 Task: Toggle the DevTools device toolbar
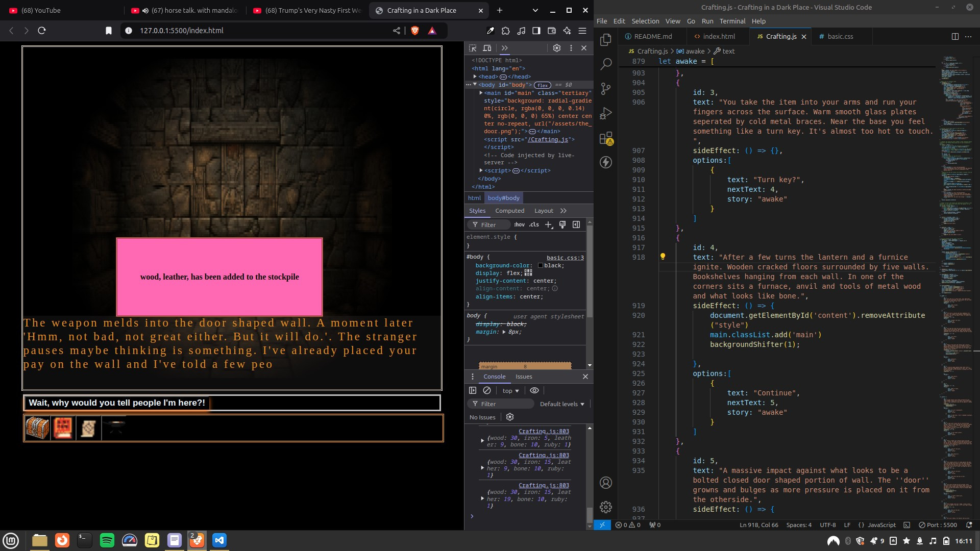pos(487,48)
